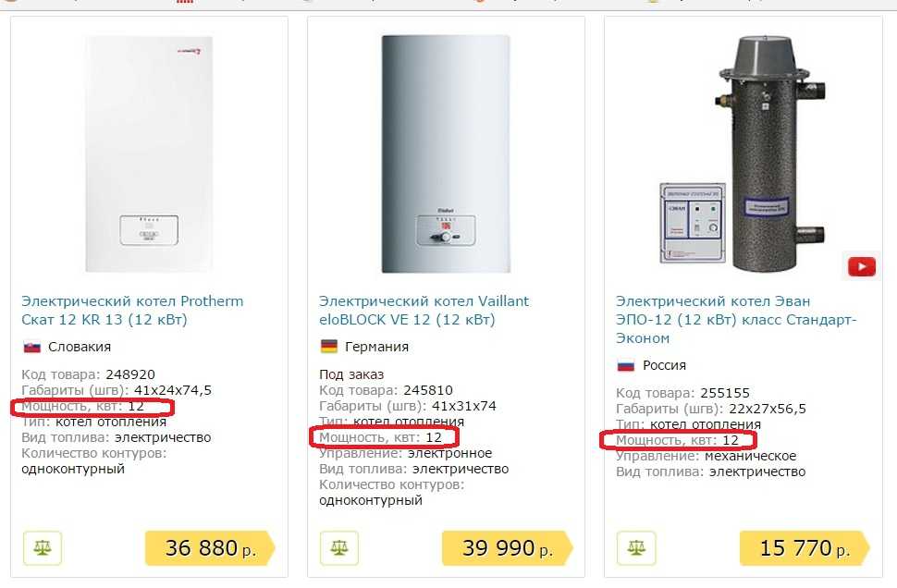Click the Germany flag icon

[x=328, y=347]
